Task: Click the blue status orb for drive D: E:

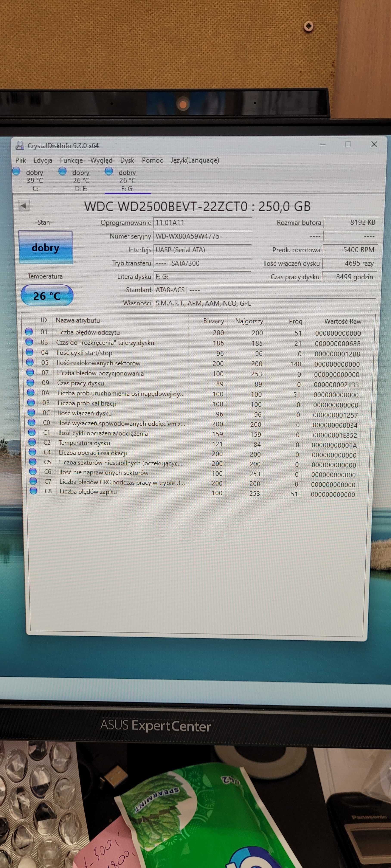Action: pyautogui.click(x=62, y=171)
